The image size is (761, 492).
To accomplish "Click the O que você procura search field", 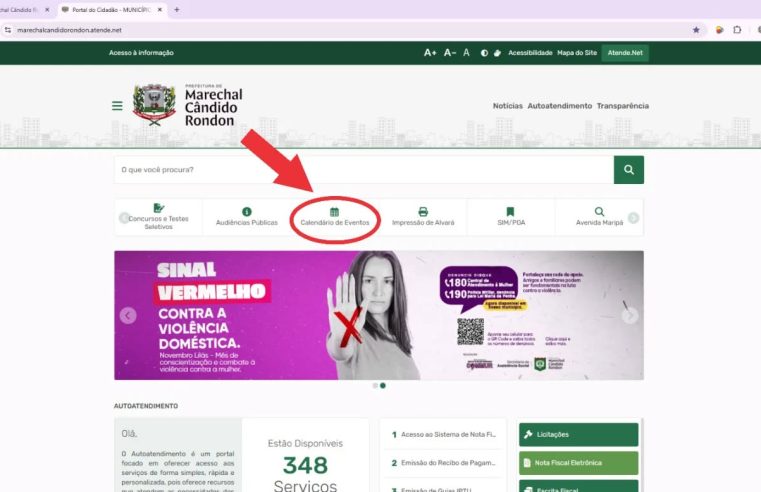I will coord(364,170).
